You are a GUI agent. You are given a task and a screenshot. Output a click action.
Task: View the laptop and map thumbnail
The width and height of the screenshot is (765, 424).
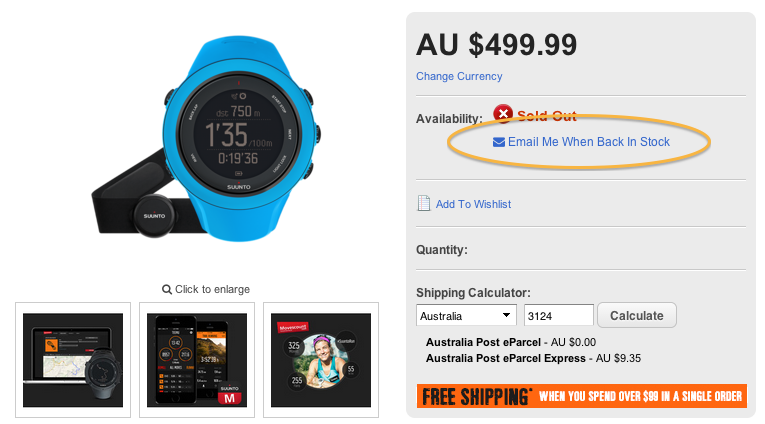pyautogui.click(x=73, y=360)
